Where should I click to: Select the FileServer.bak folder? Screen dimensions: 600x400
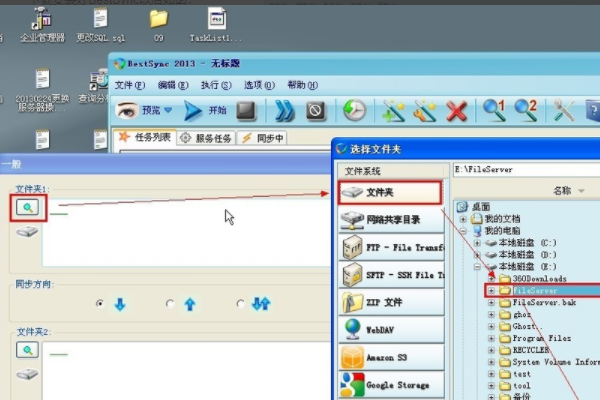click(544, 302)
